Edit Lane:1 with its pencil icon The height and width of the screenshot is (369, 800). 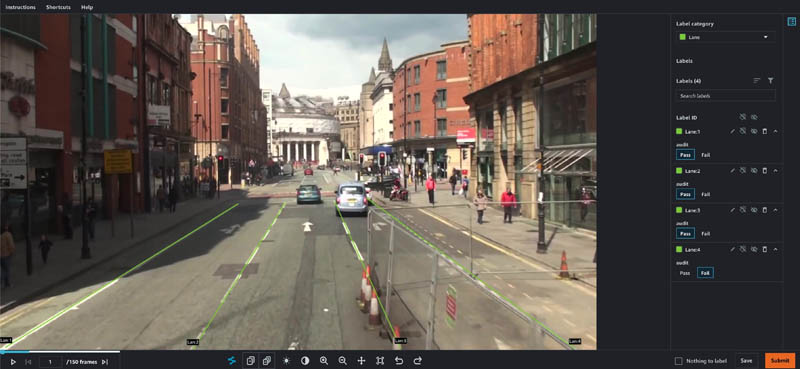(x=733, y=131)
